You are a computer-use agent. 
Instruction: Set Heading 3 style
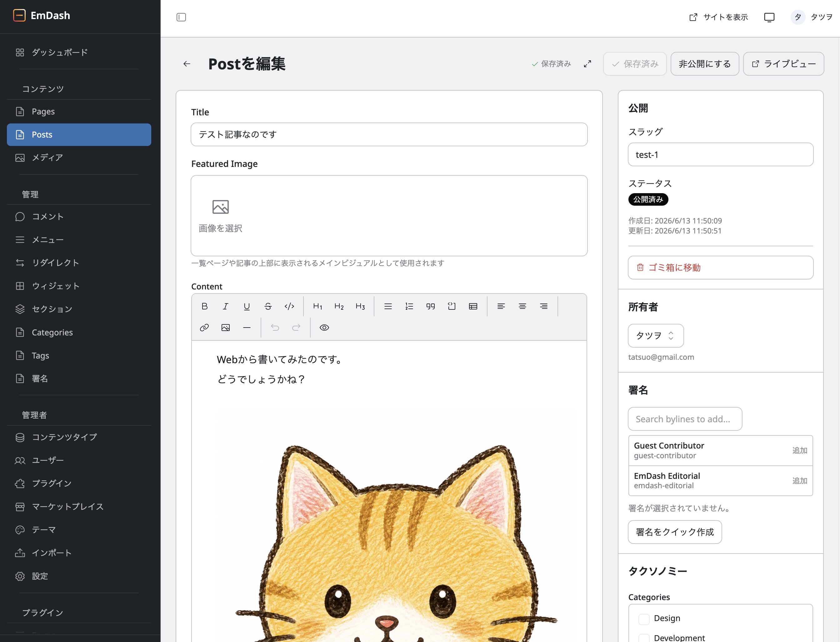click(x=360, y=306)
